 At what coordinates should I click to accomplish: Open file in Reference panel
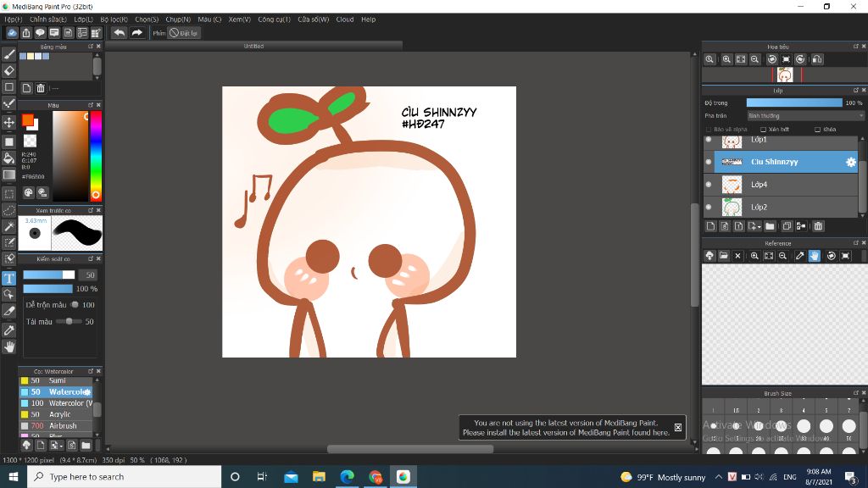point(724,256)
